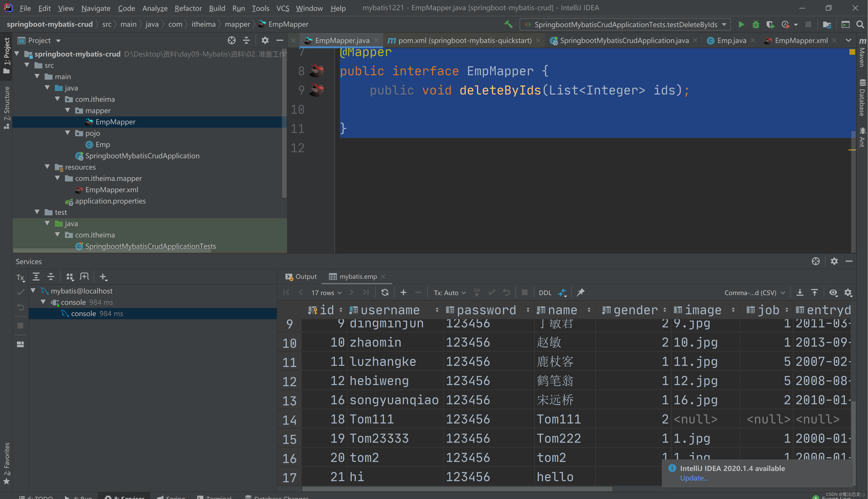Click the Update... link in notification
This screenshot has height=499, width=868.
tap(694, 478)
